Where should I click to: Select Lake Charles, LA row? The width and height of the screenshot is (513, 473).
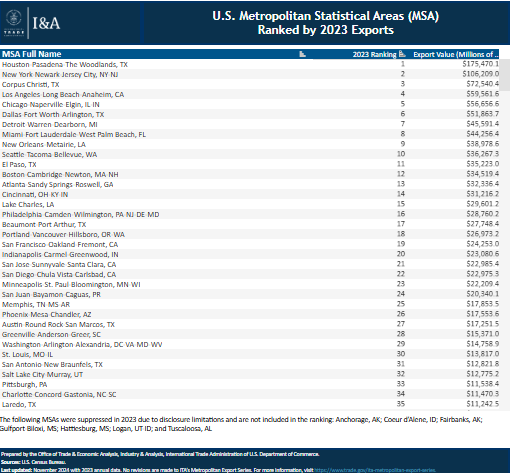(x=250, y=204)
